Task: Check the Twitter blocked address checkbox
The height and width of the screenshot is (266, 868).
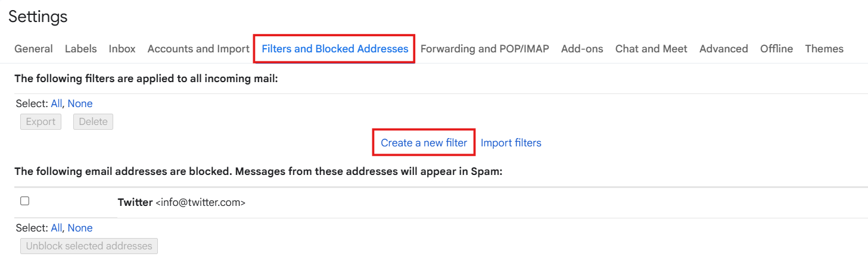Action: pyautogui.click(x=25, y=201)
